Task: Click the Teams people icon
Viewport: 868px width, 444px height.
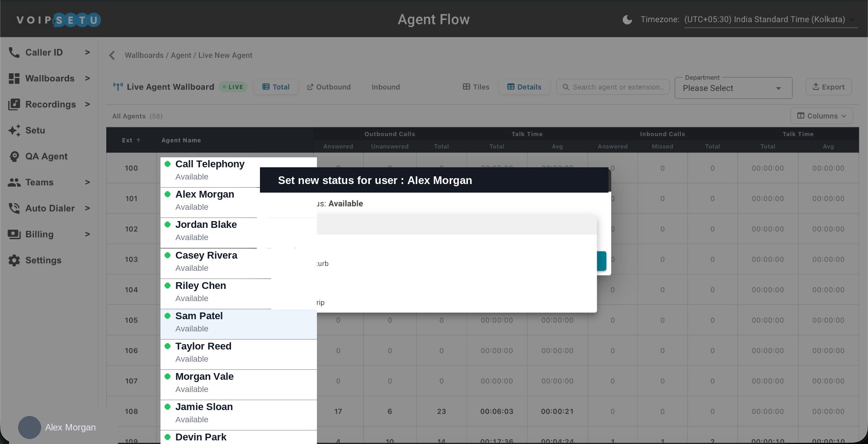Action: pyautogui.click(x=14, y=182)
